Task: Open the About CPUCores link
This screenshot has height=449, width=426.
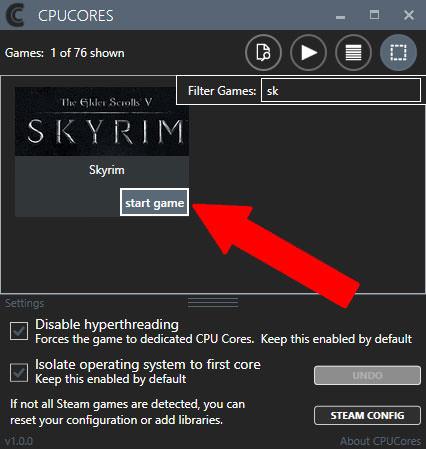Action: coord(380,441)
